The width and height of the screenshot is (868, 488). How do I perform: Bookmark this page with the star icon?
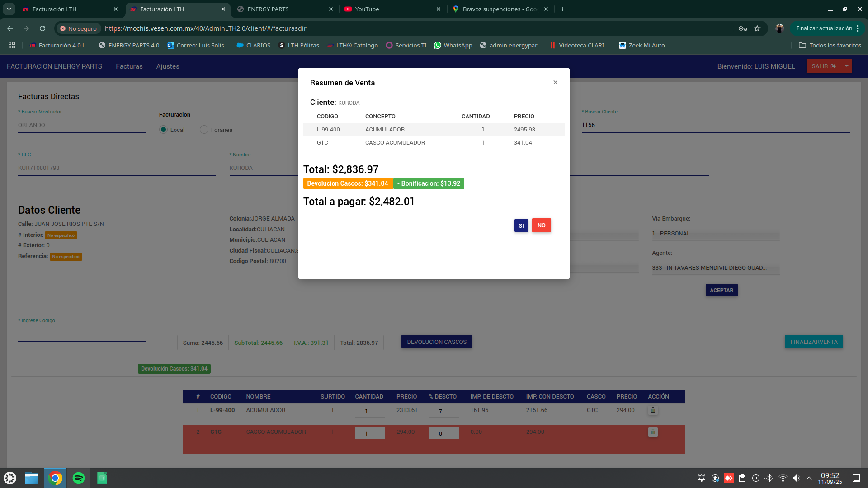click(x=757, y=28)
